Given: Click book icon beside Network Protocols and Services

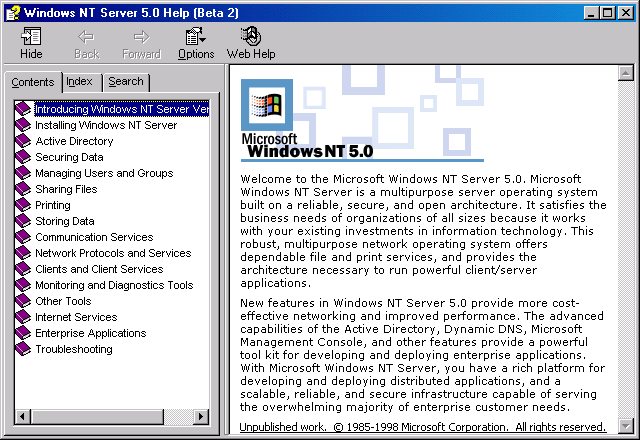Looking at the screenshot, I should point(23,253).
